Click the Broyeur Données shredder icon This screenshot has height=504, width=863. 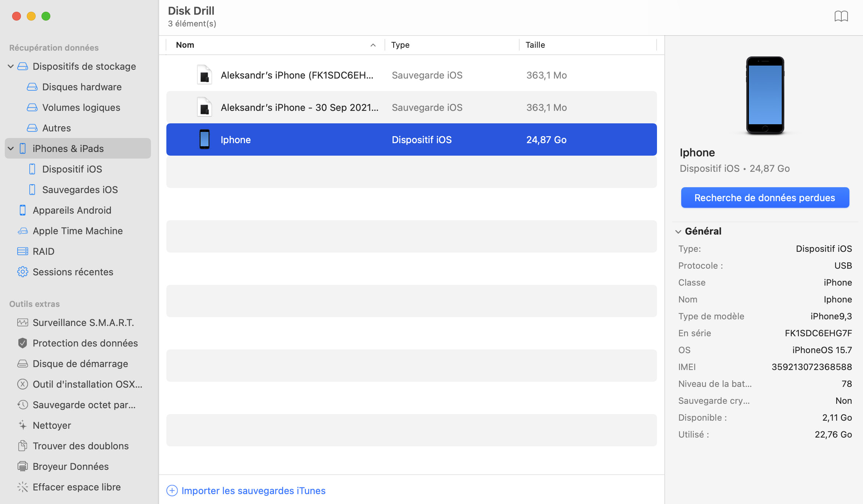[23, 467]
